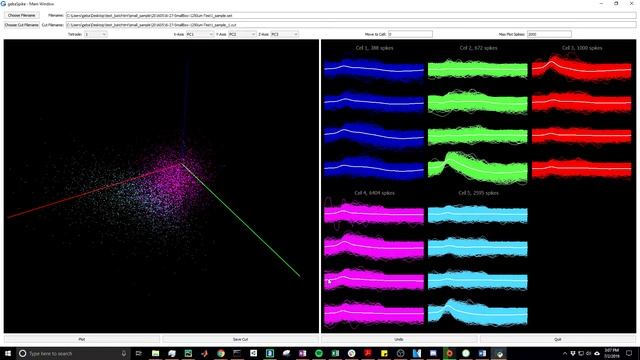Click the Filename path field

click(351, 16)
